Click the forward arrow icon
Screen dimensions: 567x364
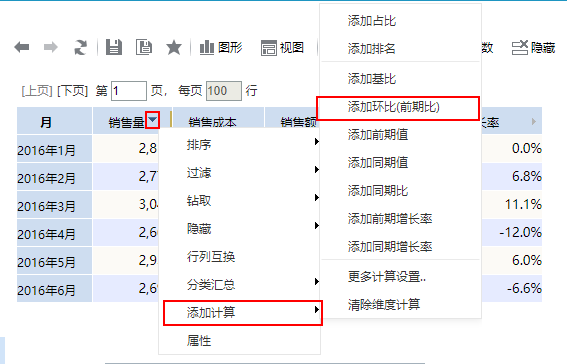pyautogui.click(x=51, y=47)
